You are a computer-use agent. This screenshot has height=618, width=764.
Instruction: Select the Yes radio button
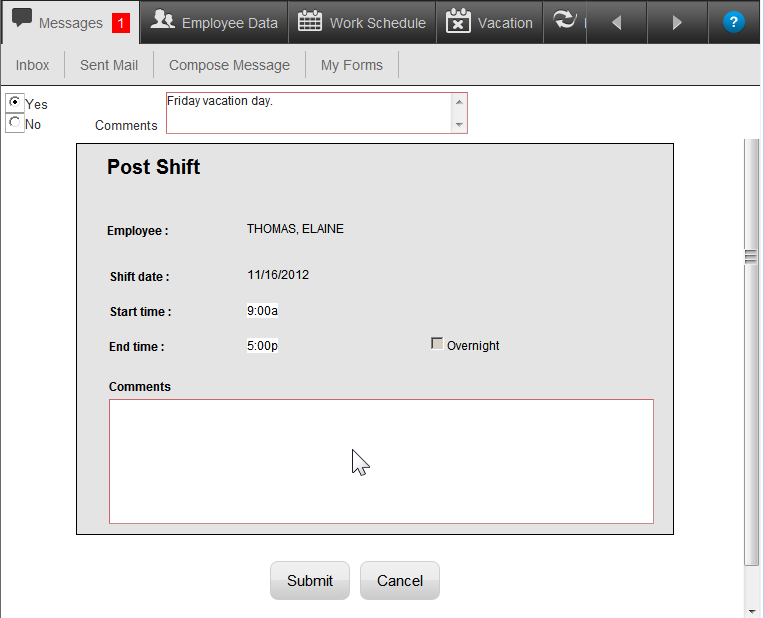coord(15,103)
